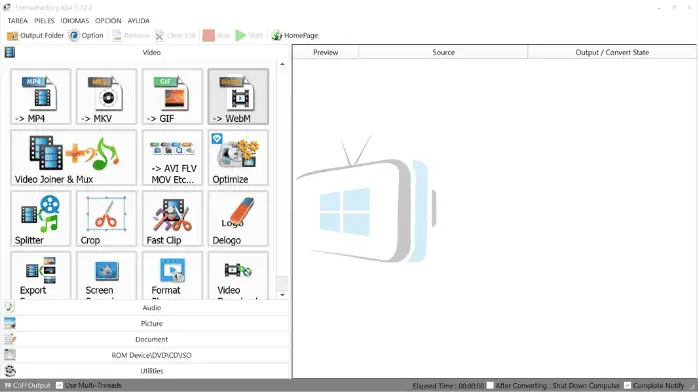
Task: Expand the ROM Device\DVD\CD\ISO section
Action: point(146,355)
